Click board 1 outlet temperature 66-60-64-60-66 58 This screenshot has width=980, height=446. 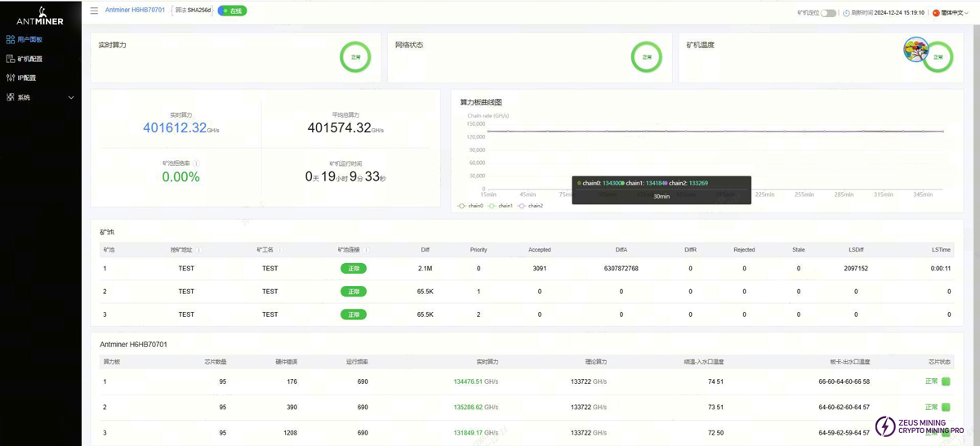point(844,381)
